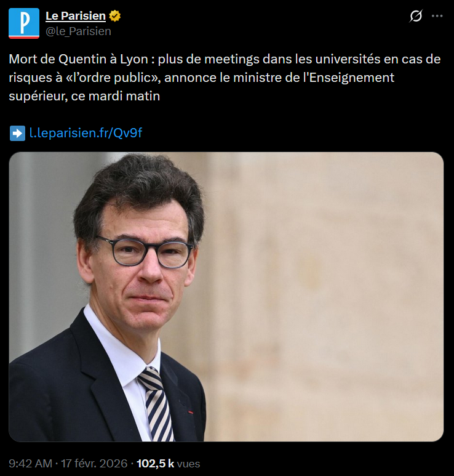This screenshot has width=454, height=476.
Task: Open the Le Parisien display name
Action: click(76, 16)
